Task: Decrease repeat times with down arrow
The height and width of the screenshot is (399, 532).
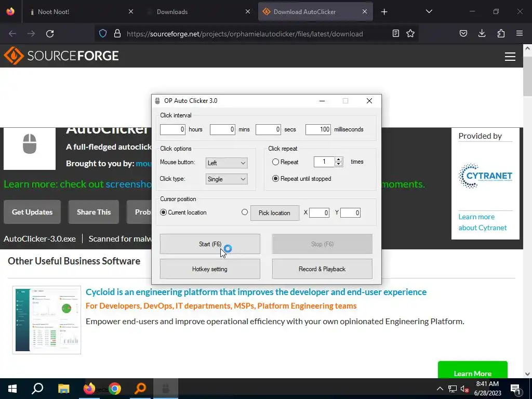Action: (338, 164)
